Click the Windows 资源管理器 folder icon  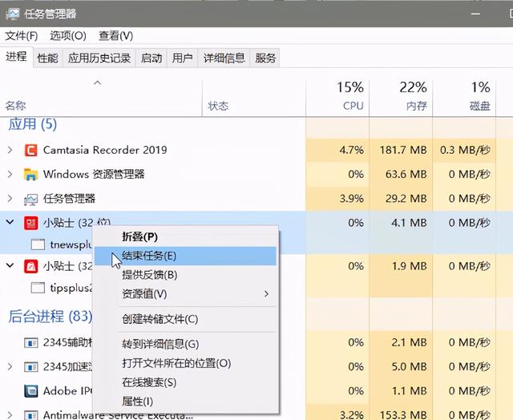coord(30,175)
